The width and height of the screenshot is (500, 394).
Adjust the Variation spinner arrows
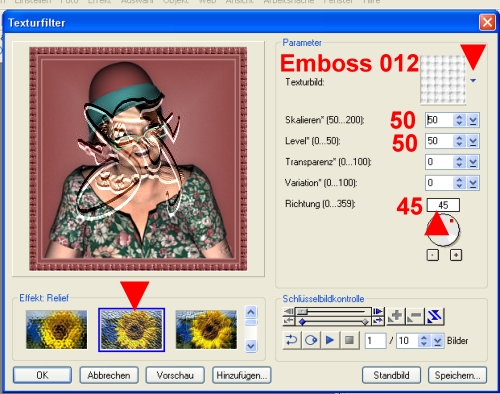[459, 183]
